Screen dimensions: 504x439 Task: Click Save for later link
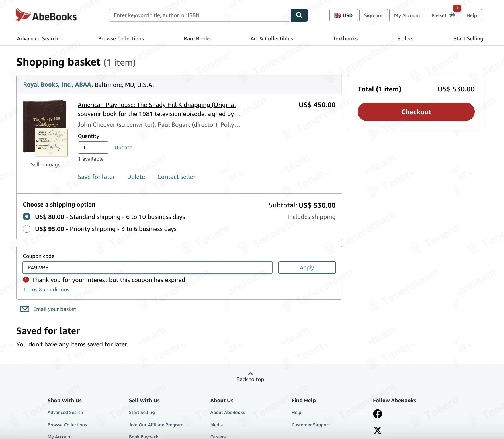(96, 177)
